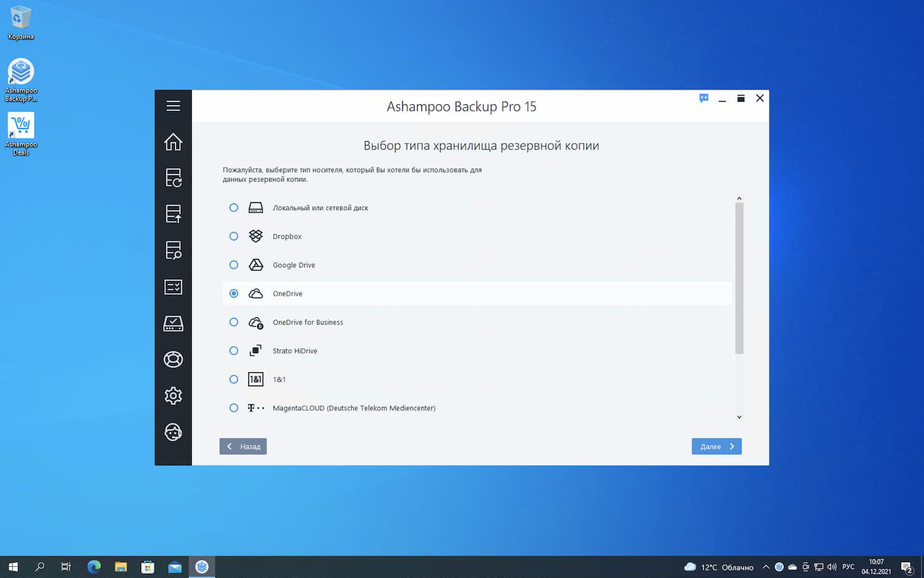Screen dimensions: 924x578
Task: Click the Meet Now camera icon in system tray
Action: [x=805, y=567]
